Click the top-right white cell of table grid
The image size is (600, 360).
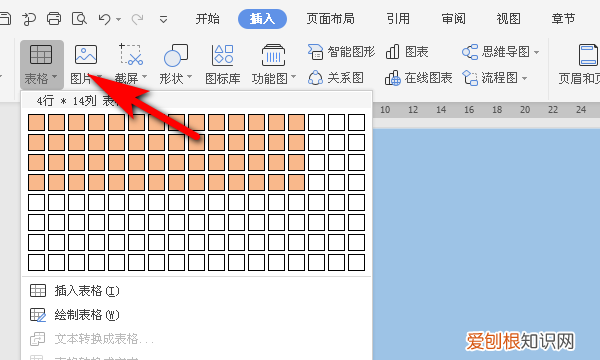point(357,122)
